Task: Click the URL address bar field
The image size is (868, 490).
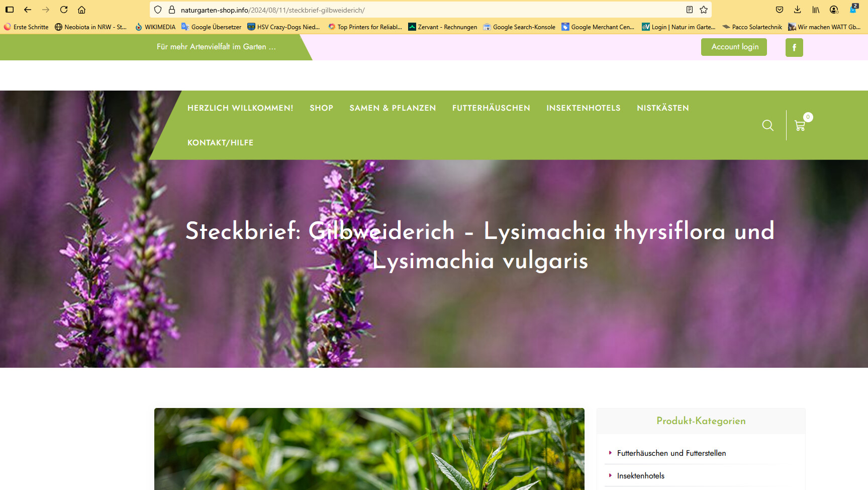Action: click(427, 10)
